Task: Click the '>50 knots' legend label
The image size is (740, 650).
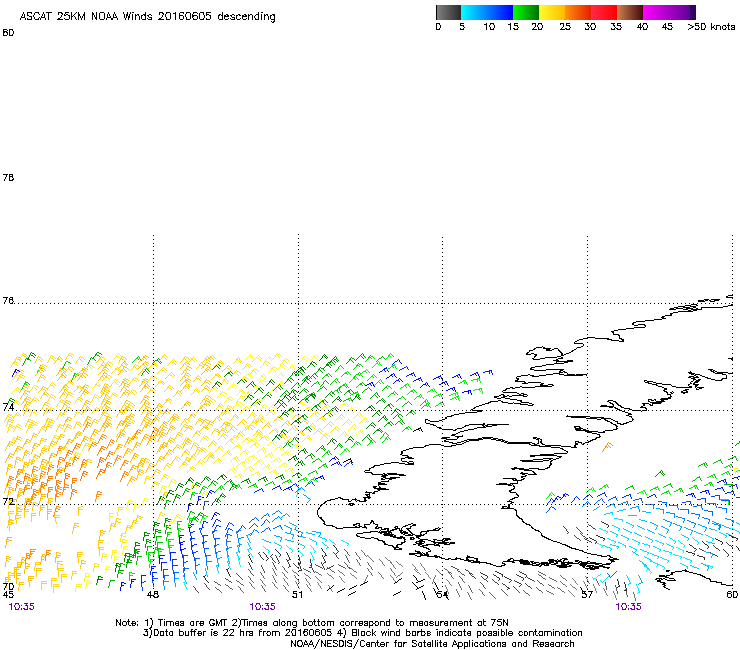Action: click(711, 27)
